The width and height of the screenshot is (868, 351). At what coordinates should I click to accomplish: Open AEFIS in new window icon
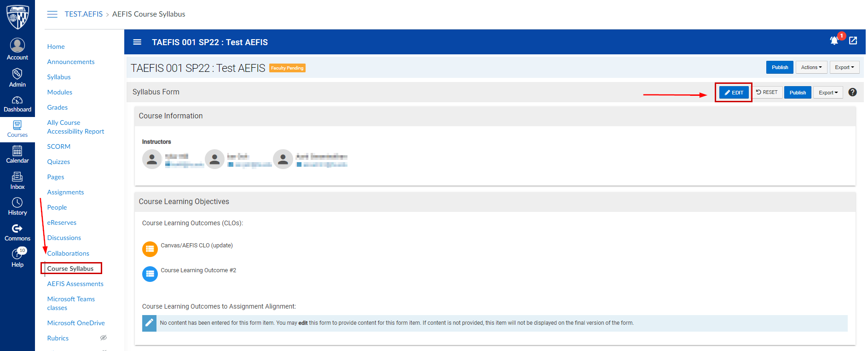coord(853,41)
